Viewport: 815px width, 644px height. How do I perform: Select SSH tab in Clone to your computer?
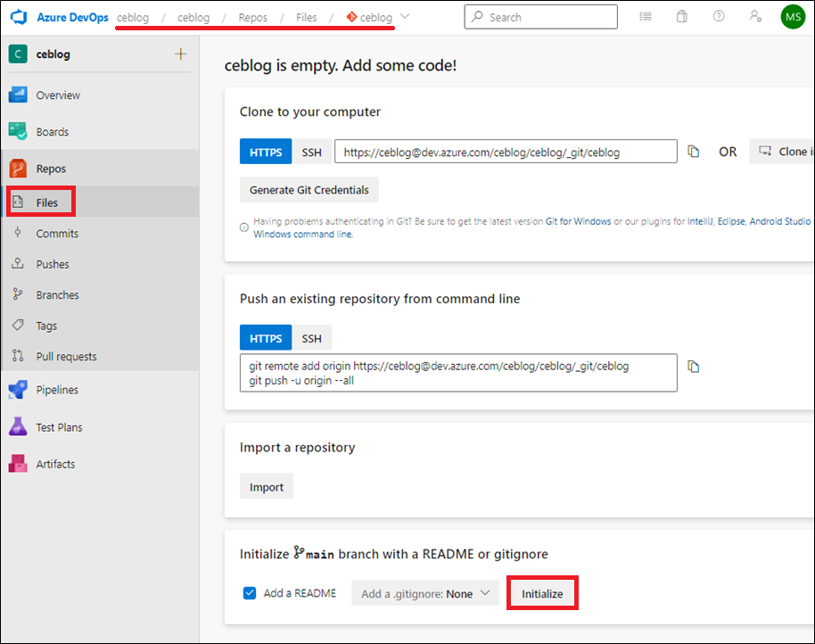tap(311, 152)
